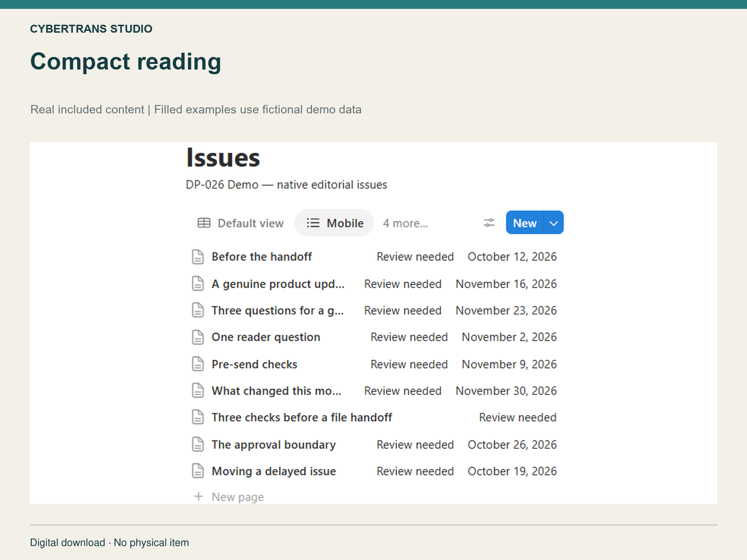Click the October 19, 2026 date
Viewport: 747px width, 560px height.
512,471
